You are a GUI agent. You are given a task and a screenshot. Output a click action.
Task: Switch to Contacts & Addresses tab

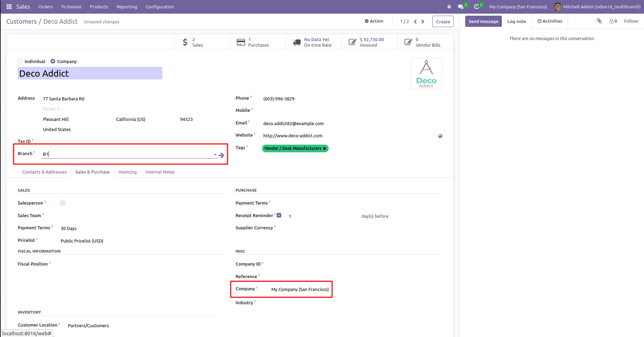coord(45,172)
